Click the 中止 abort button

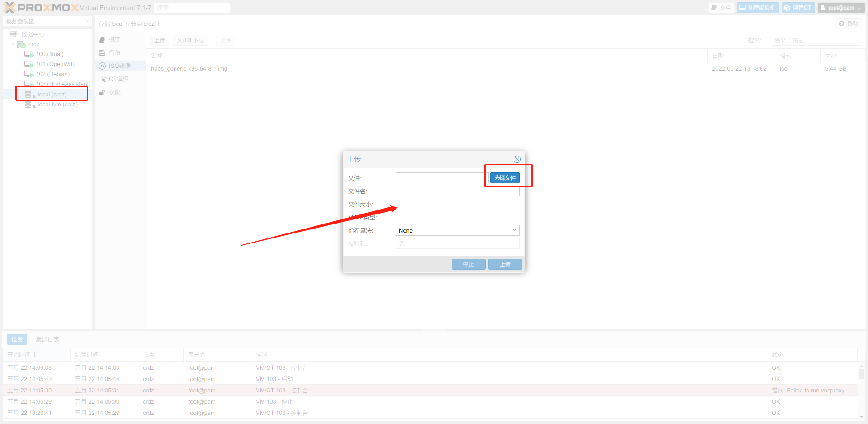[468, 264]
